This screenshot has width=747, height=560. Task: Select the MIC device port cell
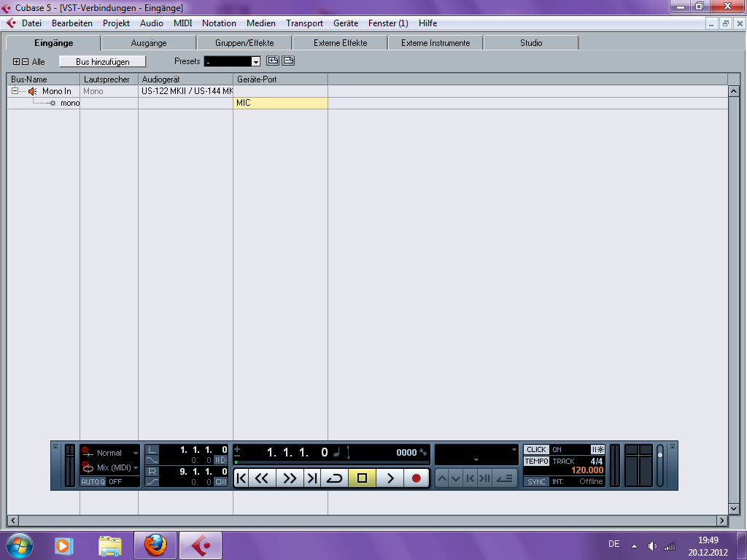(280, 103)
